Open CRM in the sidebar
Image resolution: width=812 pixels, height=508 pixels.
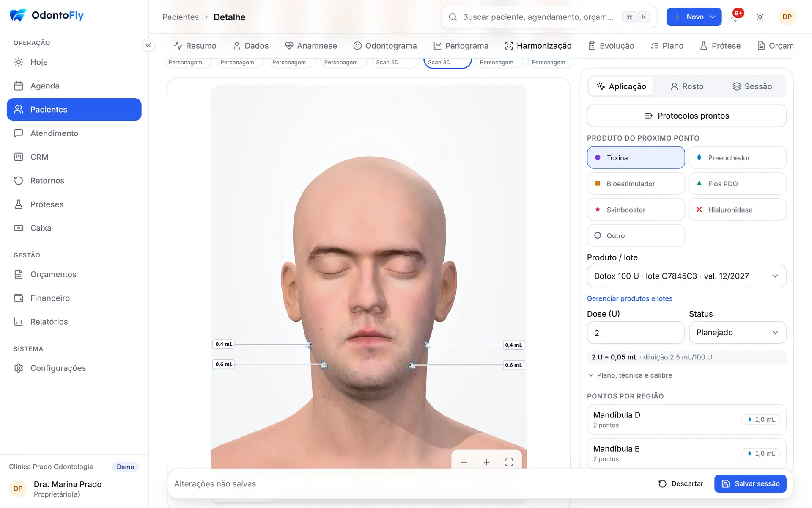pos(74,157)
